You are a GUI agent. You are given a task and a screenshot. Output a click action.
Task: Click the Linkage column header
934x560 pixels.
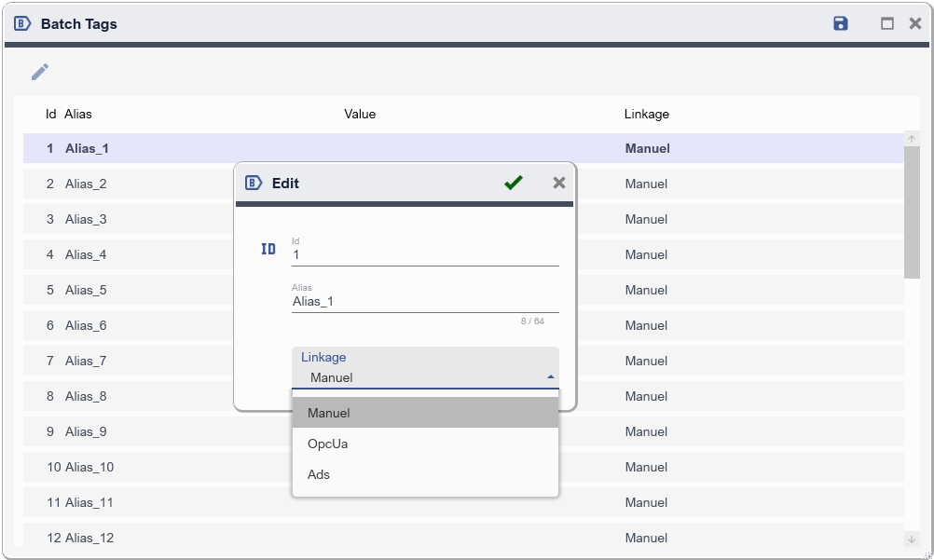click(647, 114)
